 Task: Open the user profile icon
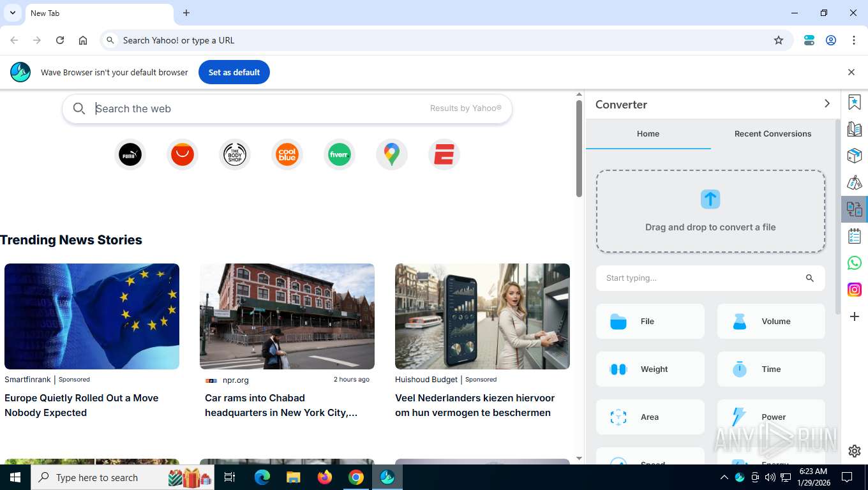pyautogui.click(x=831, y=40)
